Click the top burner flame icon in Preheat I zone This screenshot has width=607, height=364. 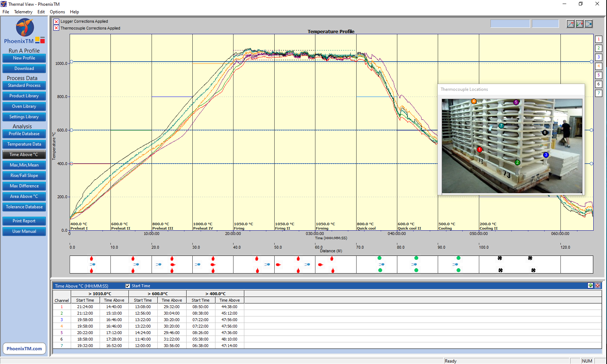click(x=91, y=258)
